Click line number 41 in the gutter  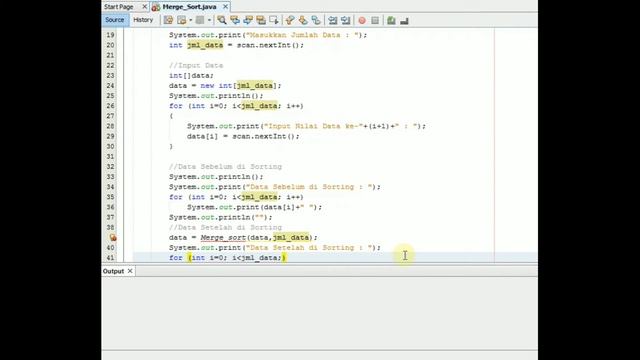click(111, 258)
